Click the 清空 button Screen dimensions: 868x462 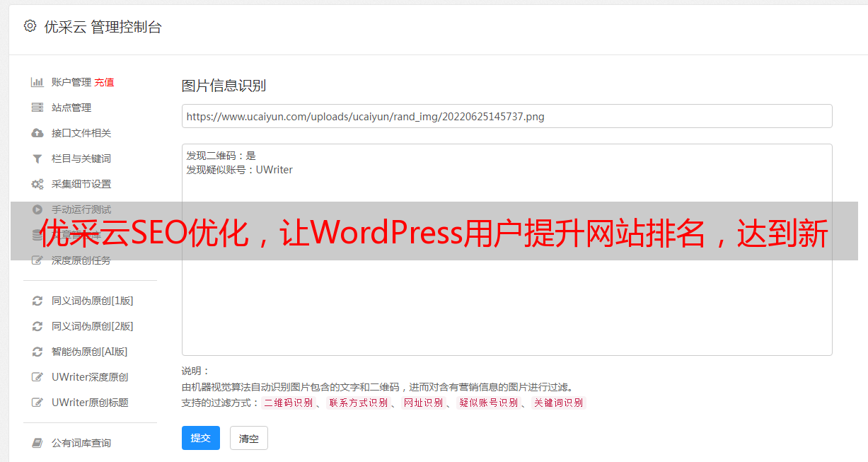pos(249,438)
